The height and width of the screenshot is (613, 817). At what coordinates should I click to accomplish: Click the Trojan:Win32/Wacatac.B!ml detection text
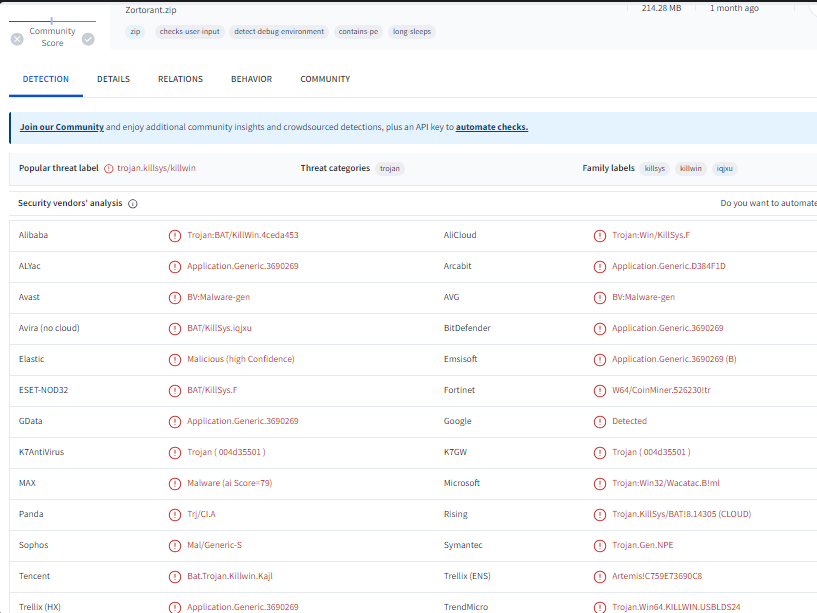(x=666, y=483)
